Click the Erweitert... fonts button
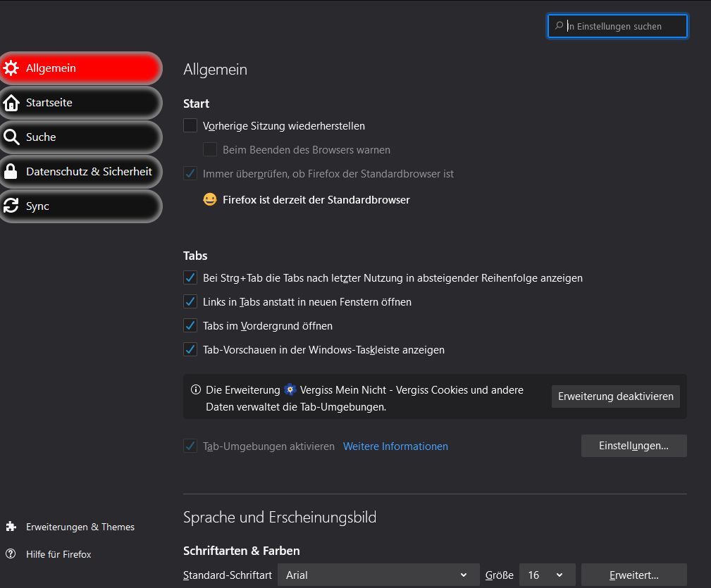Viewport: 711px width, 588px height. [x=633, y=575]
